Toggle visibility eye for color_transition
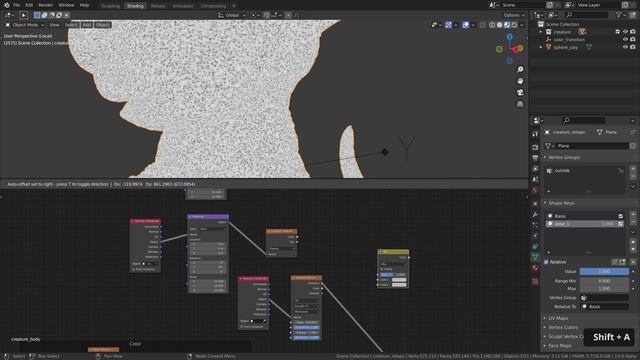 pyautogui.click(x=625, y=39)
